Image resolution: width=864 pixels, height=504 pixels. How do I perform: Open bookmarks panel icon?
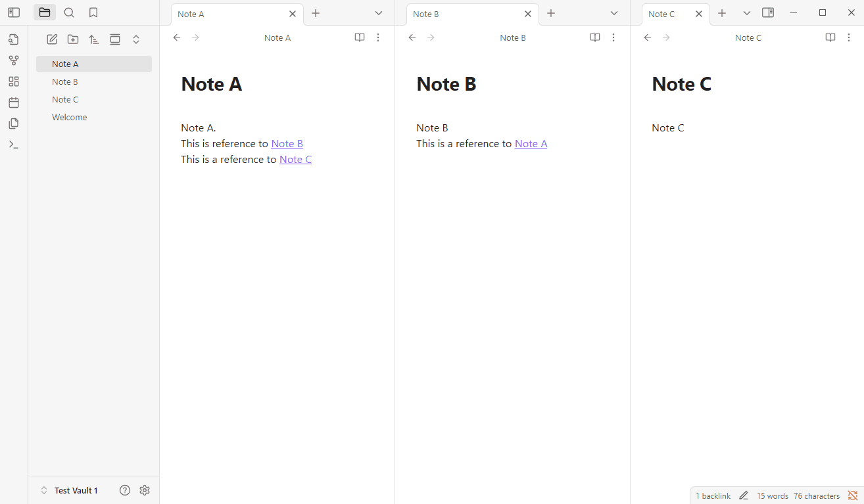pos(93,12)
